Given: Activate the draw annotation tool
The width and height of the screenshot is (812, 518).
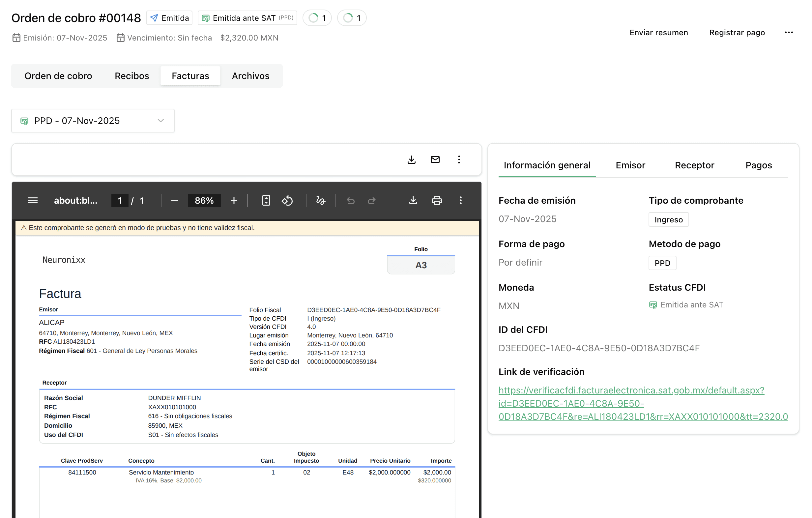Looking at the screenshot, I should point(320,201).
